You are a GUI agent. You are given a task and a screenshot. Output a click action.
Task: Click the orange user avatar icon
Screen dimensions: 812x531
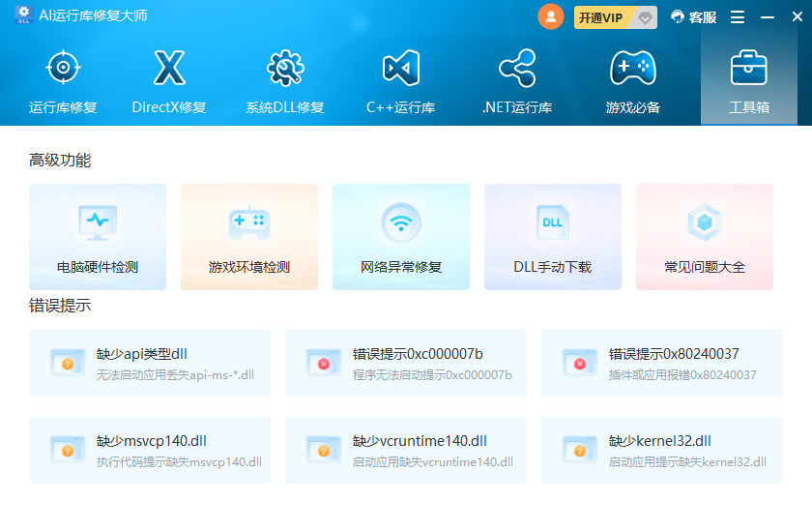coord(551,17)
